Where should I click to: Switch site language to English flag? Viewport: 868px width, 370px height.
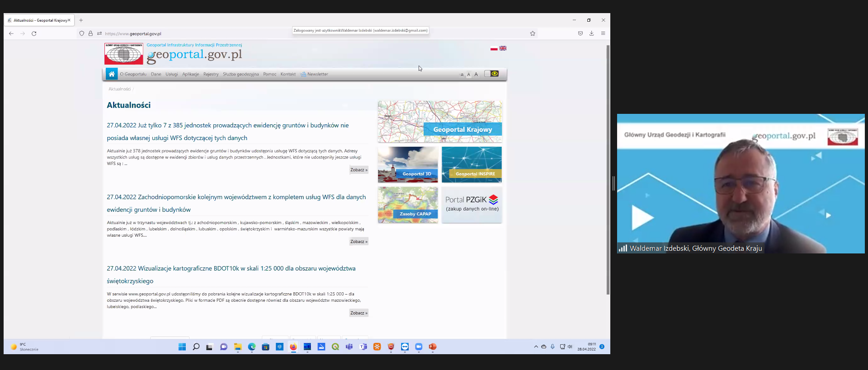point(503,48)
